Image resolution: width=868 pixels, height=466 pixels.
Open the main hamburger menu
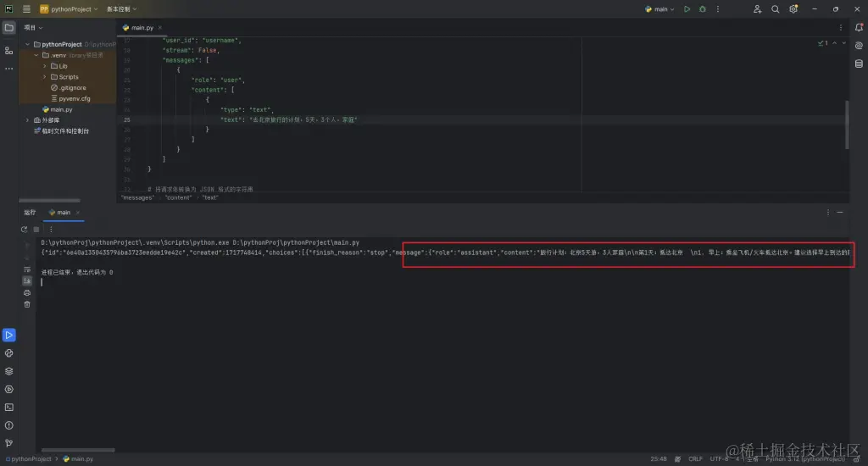(26, 8)
